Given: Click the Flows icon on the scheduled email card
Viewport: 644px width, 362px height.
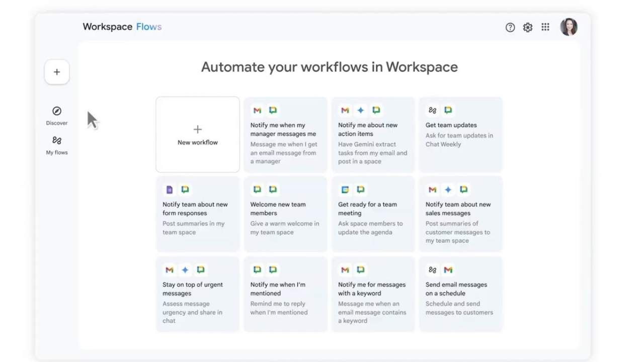Looking at the screenshot, I should (432, 269).
